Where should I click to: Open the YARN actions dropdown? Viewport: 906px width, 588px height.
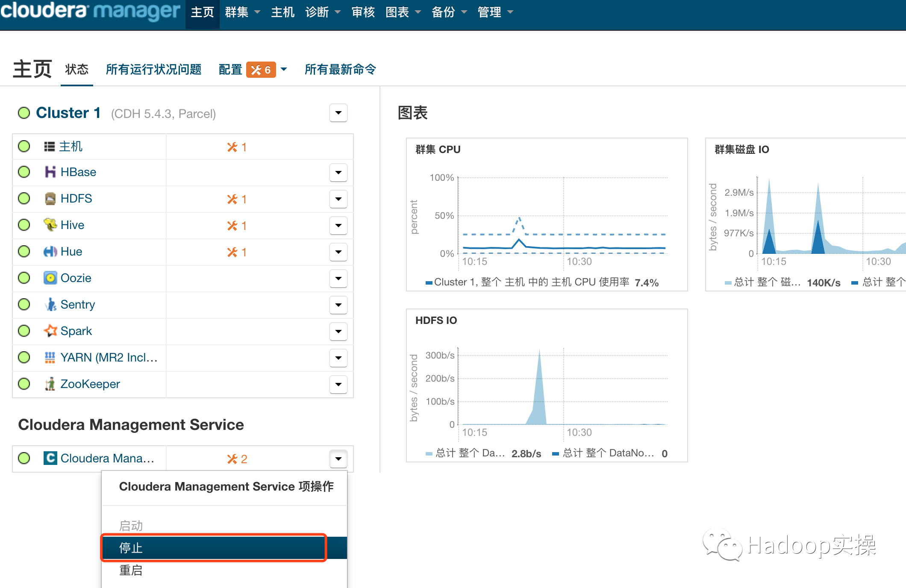(x=338, y=358)
